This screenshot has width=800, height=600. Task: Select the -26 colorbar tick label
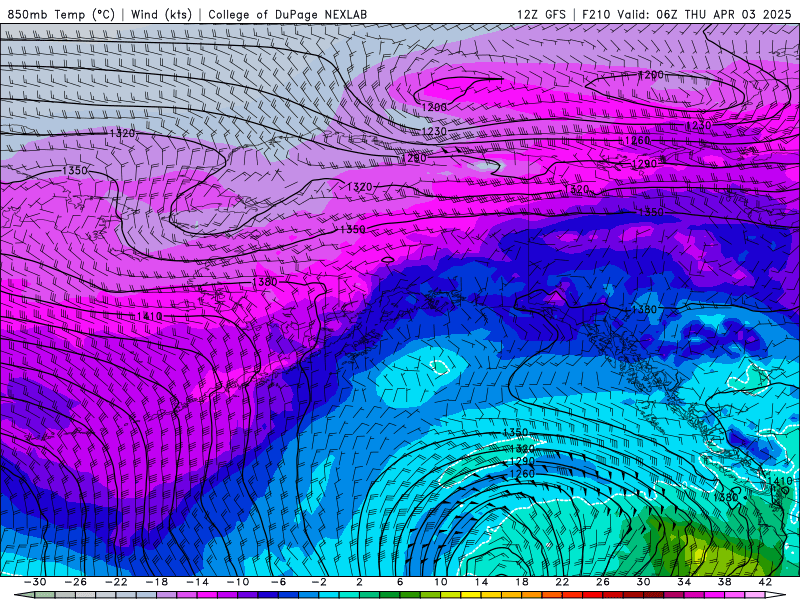tap(76, 582)
